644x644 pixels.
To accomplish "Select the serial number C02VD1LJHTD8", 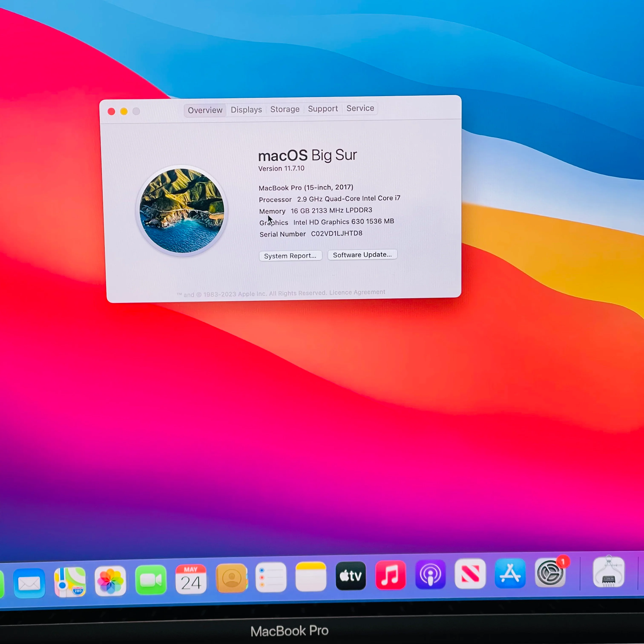I will point(337,233).
